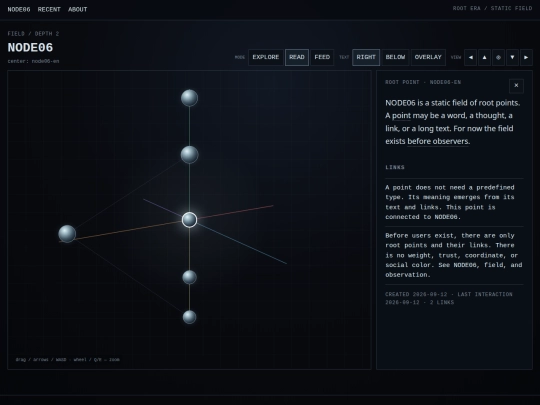The height and width of the screenshot is (405, 540).
Task: Switch mode to EXPLORE
Action: (266, 58)
